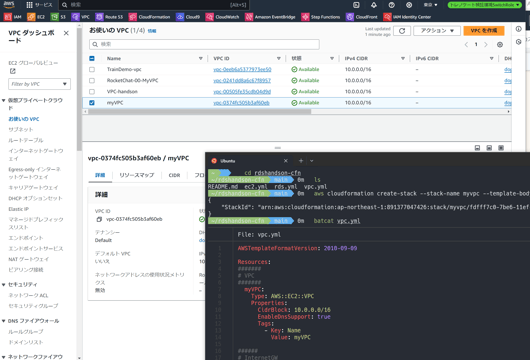Open the TrainDemo-vpc VPC ID link
The height and width of the screenshot is (360, 530).
(x=242, y=69)
